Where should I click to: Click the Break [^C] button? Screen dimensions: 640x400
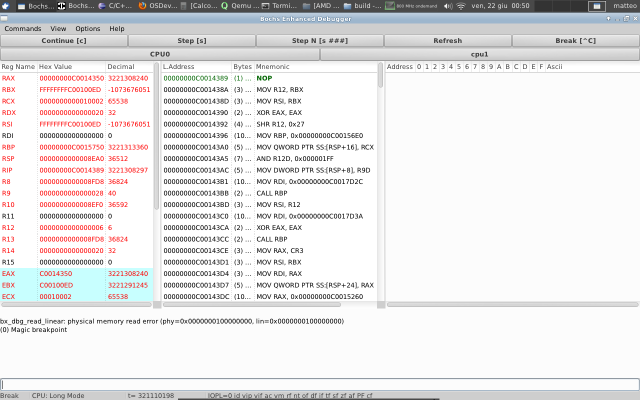(576, 41)
